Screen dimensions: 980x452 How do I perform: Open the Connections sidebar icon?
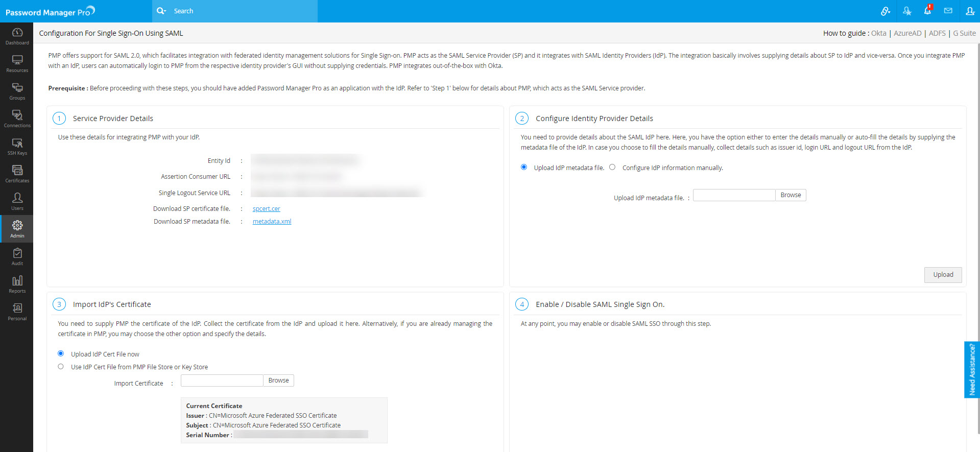click(17, 119)
